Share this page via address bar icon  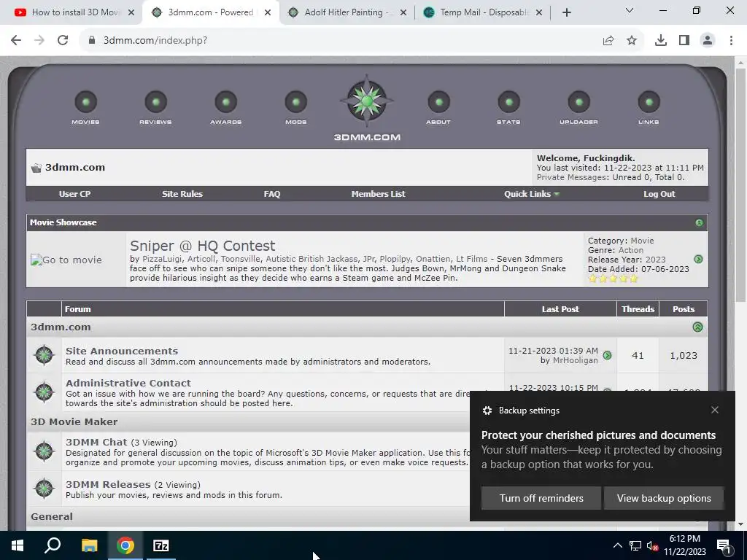coord(608,41)
